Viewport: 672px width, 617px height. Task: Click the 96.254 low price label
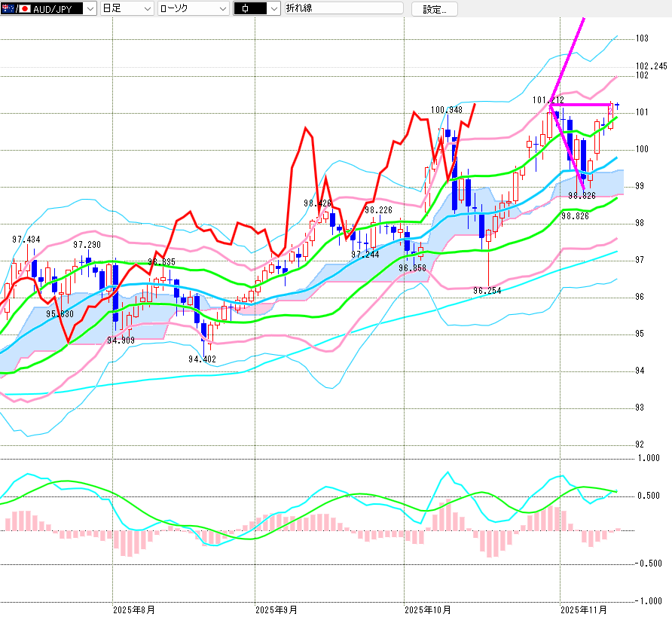487,290
